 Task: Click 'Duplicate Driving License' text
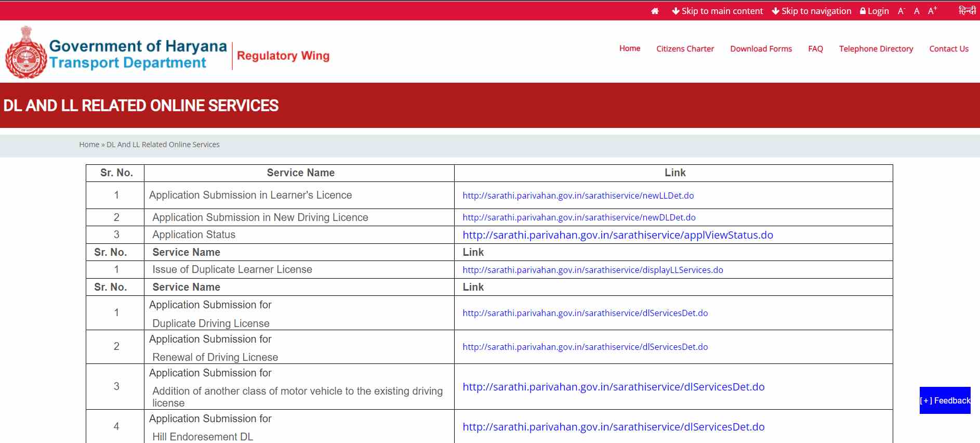click(x=211, y=323)
